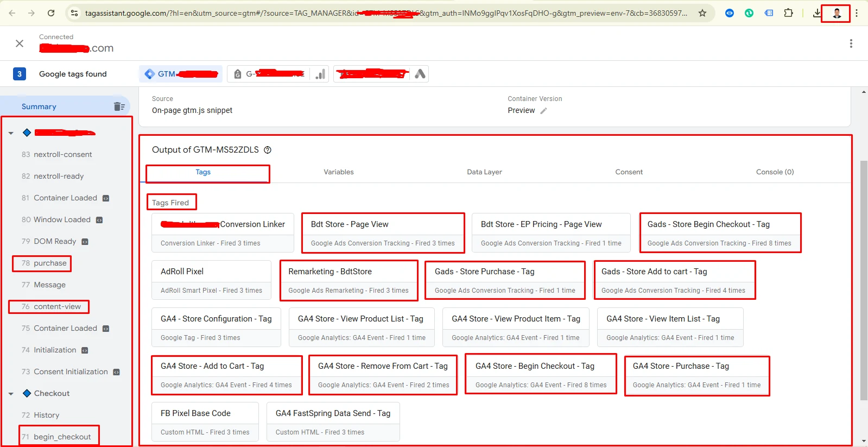The image size is (868, 447).
Task: Select event 76 content-view
Action: click(51, 306)
